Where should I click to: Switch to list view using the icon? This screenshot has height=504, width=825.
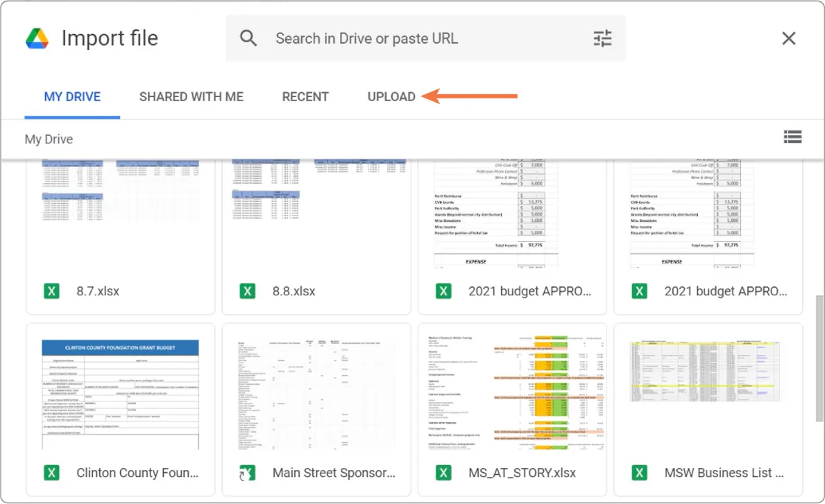[792, 137]
